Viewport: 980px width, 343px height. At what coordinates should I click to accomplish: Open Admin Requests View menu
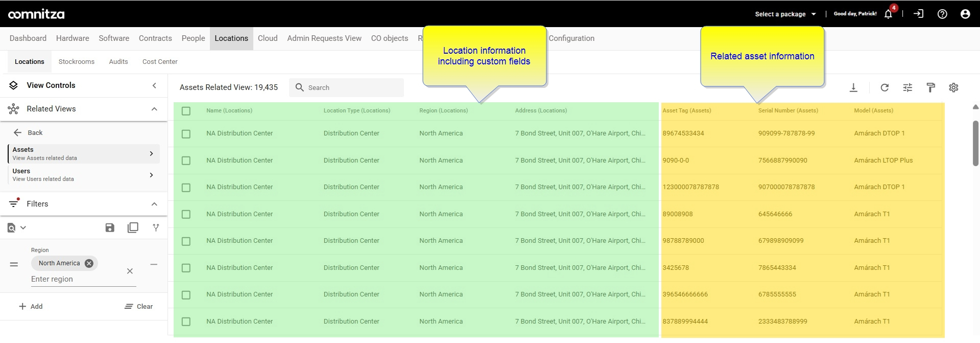324,38
